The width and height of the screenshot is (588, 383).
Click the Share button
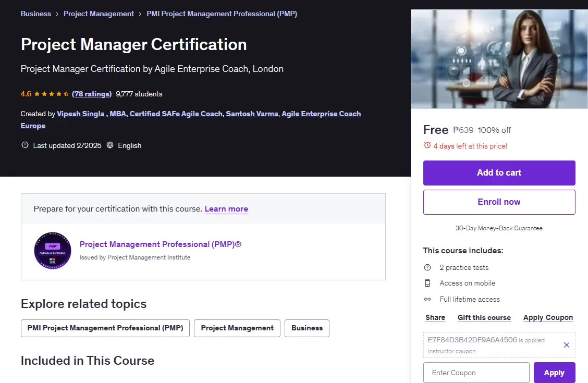[435, 317]
